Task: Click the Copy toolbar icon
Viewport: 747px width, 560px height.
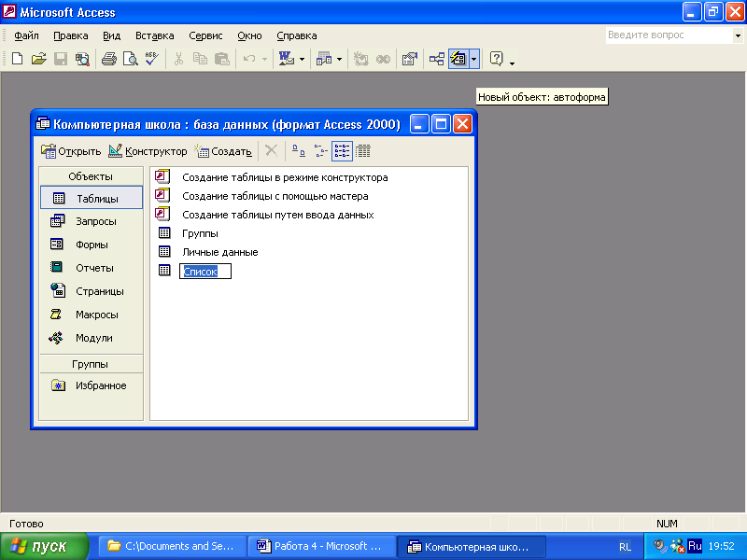Action: [200, 59]
